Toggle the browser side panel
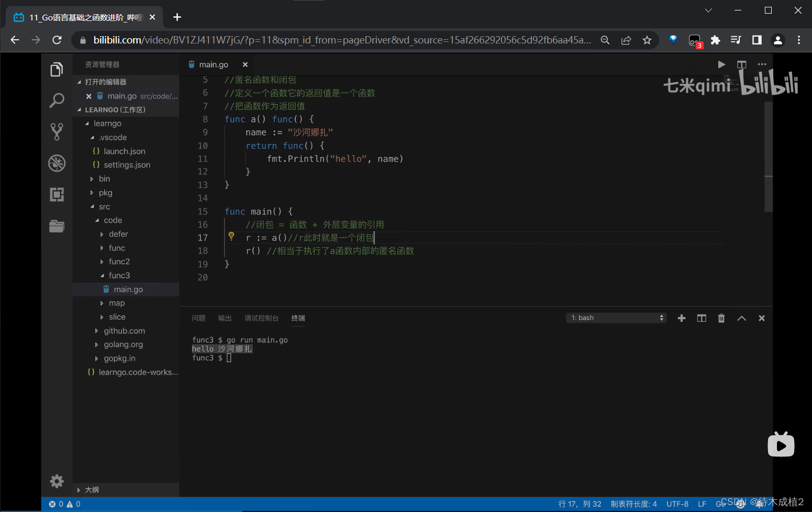The height and width of the screenshot is (512, 812). pyautogui.click(x=757, y=40)
